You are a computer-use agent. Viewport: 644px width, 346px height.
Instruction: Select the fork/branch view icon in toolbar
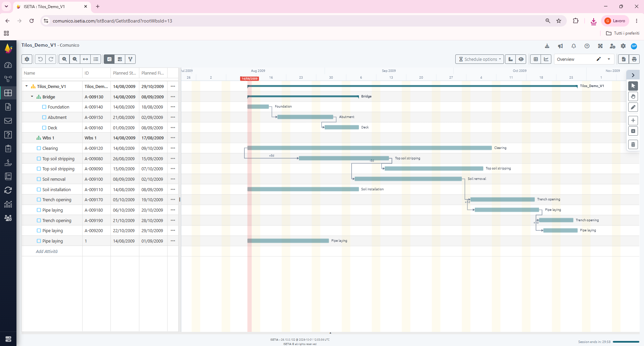(130, 59)
